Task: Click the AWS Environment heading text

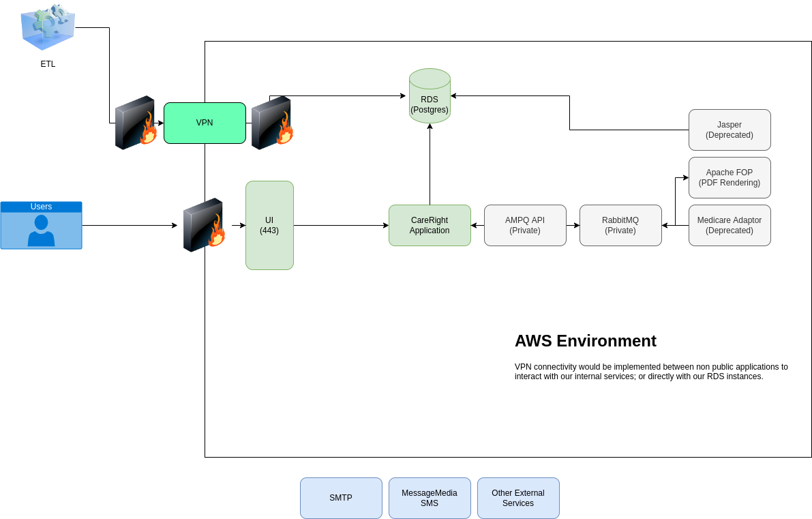Action: click(x=585, y=341)
